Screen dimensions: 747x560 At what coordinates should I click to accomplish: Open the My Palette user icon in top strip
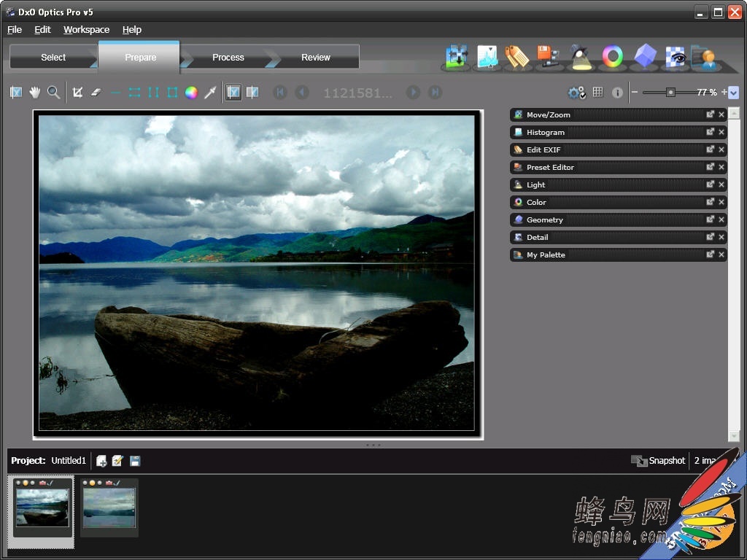(x=705, y=58)
